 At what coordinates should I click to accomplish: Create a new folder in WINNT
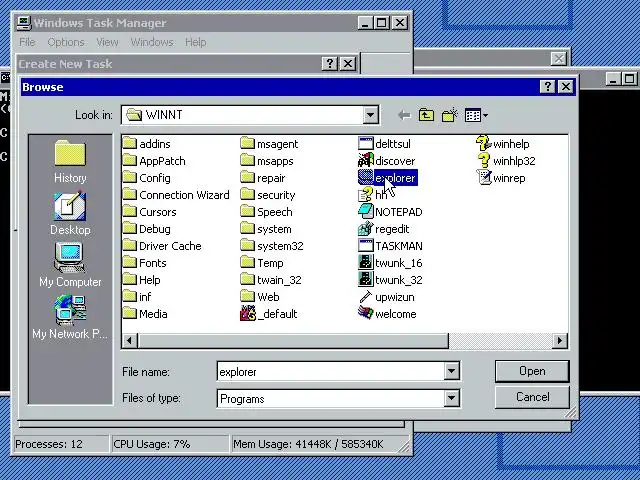coord(449,116)
